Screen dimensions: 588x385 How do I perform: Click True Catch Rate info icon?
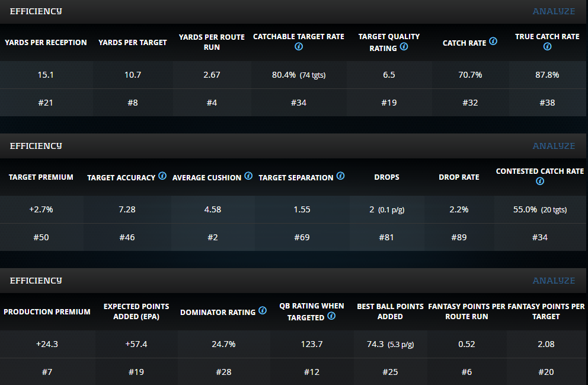point(547,47)
